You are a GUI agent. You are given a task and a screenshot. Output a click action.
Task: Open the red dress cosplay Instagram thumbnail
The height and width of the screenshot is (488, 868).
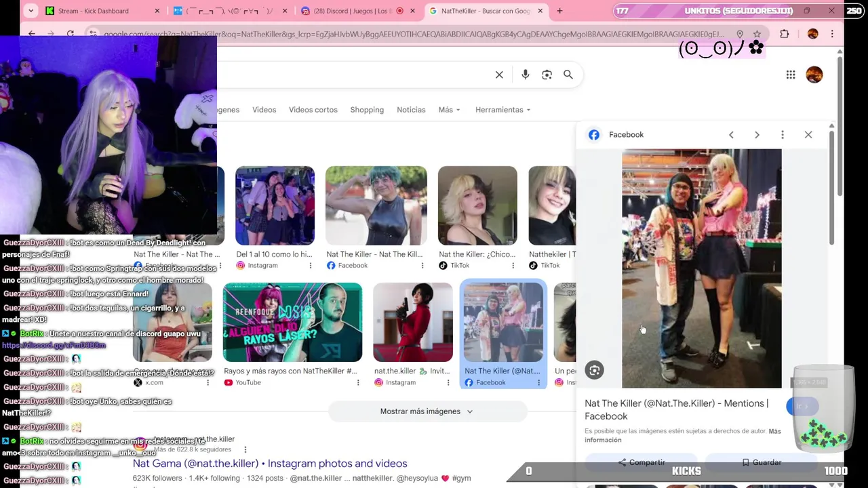pos(413,323)
